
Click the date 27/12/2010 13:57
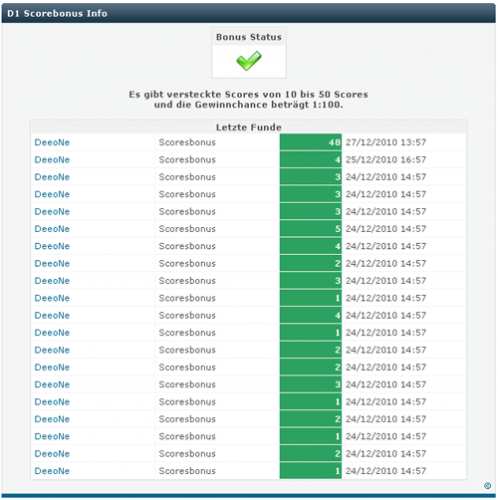(x=386, y=142)
